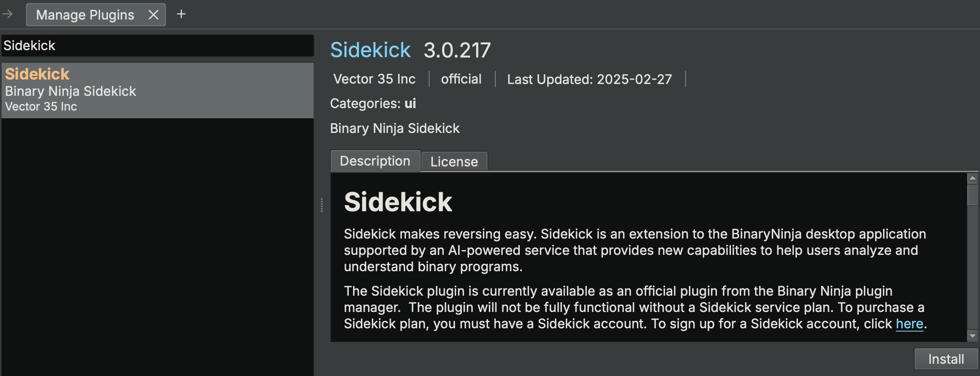Image resolution: width=980 pixels, height=376 pixels.
Task: Click the Last Updated date text
Action: [x=589, y=79]
